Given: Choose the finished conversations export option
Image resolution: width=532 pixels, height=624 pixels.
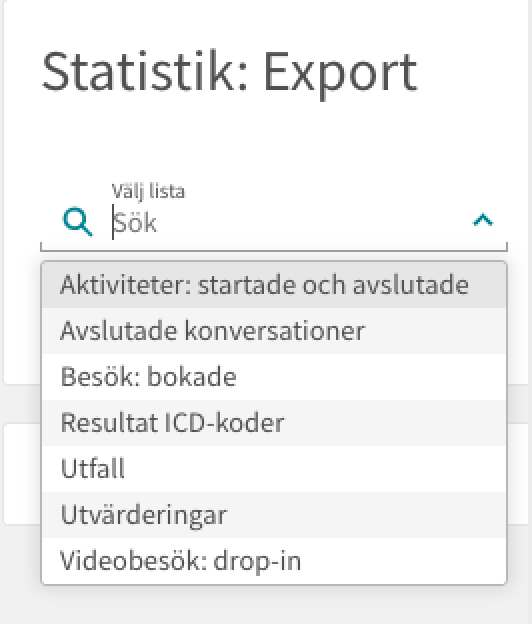Looking at the screenshot, I should (x=274, y=331).
